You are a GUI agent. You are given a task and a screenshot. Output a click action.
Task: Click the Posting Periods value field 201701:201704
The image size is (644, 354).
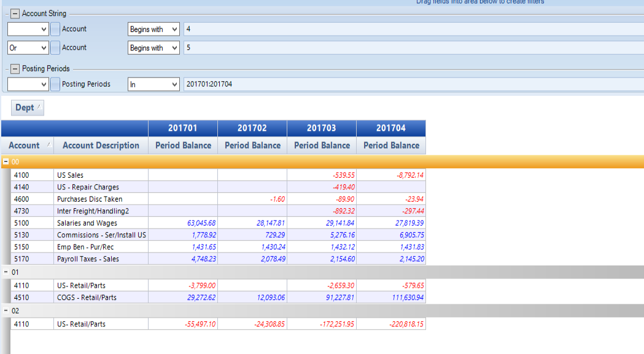411,84
